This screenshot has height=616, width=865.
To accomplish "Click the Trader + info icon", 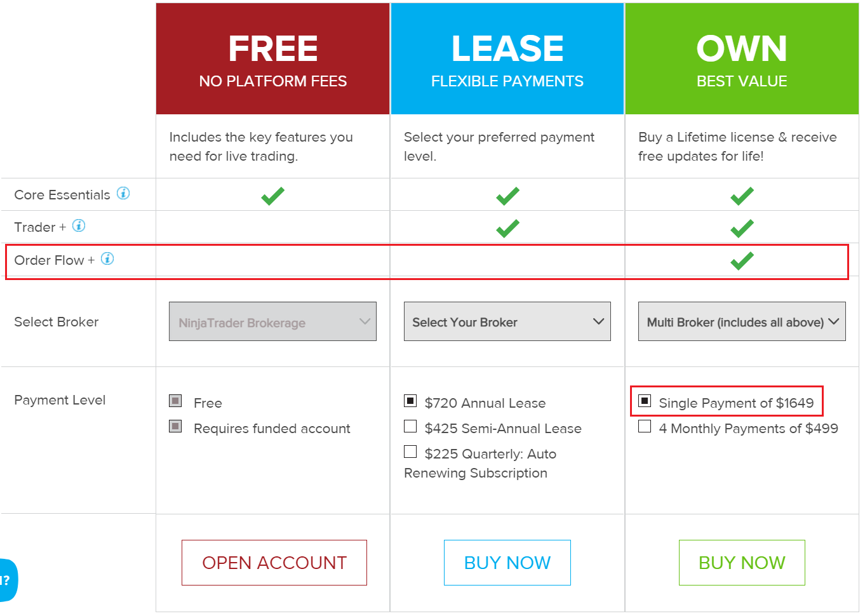I will point(79,226).
